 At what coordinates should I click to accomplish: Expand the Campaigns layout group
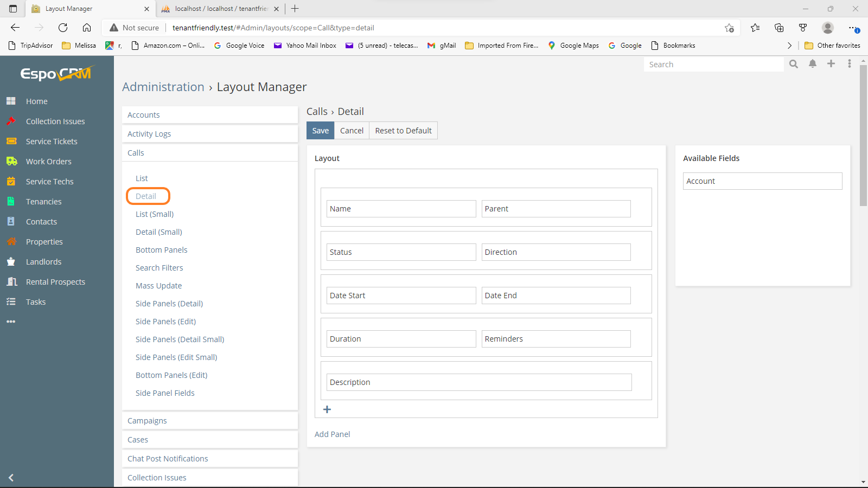click(147, 421)
